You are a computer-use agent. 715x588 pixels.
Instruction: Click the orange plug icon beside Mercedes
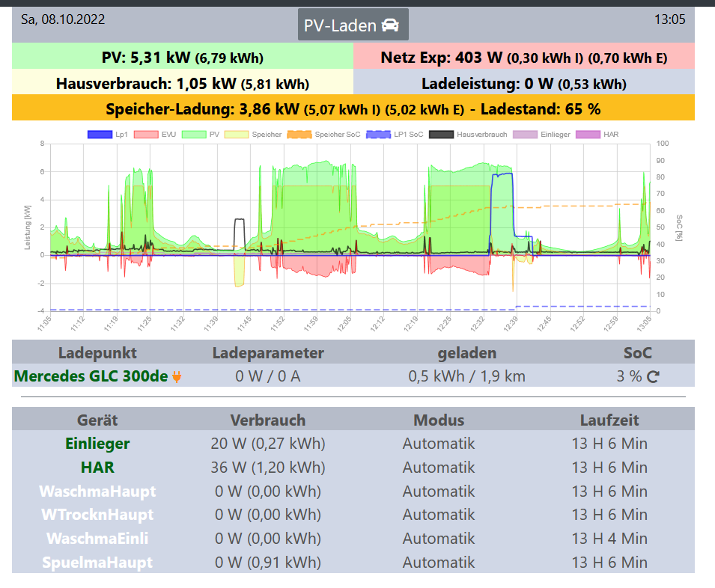[x=177, y=376]
